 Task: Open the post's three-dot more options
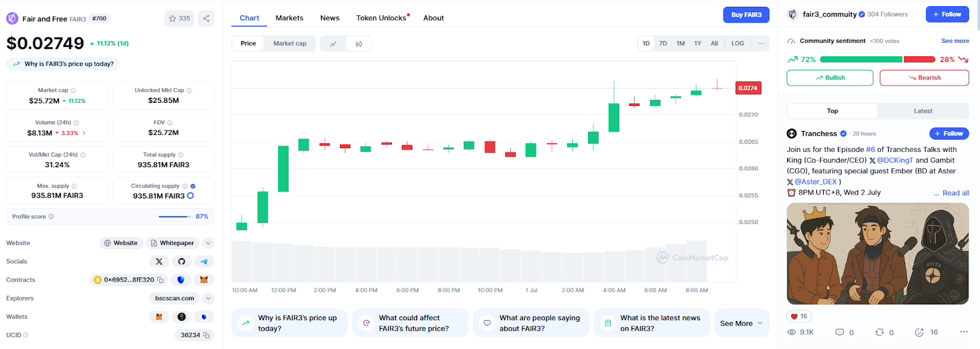click(x=964, y=332)
